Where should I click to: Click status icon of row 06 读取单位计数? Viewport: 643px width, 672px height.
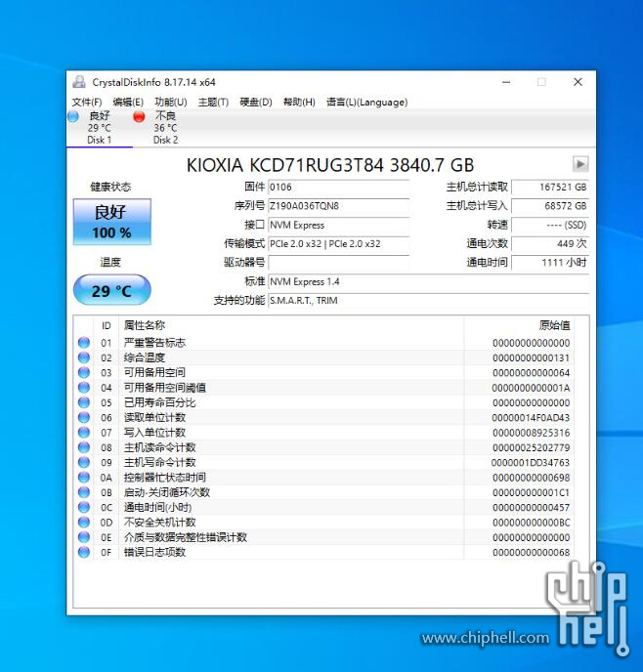tap(84, 417)
